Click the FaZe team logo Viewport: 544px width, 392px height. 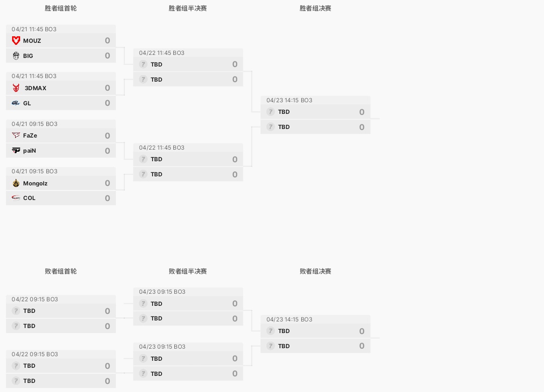tap(16, 136)
